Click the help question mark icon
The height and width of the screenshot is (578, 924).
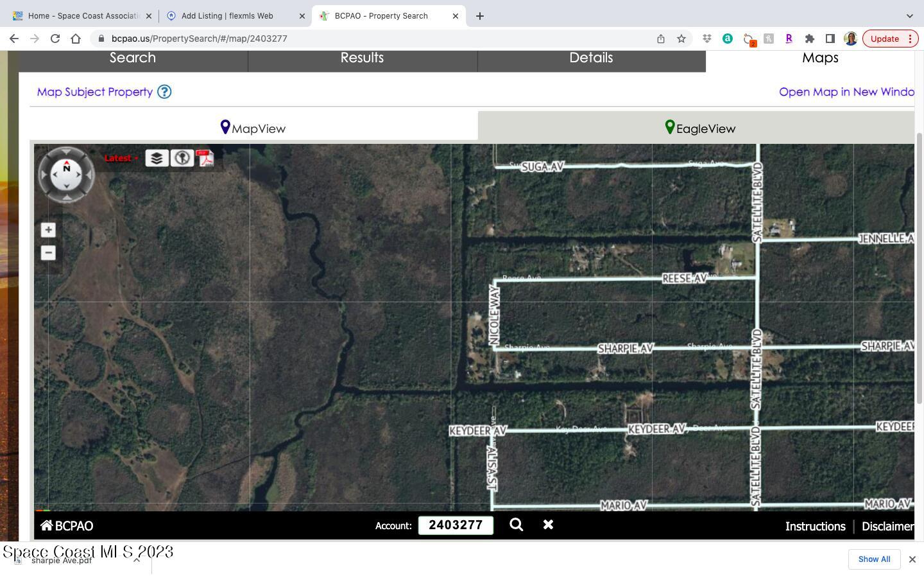(x=164, y=92)
